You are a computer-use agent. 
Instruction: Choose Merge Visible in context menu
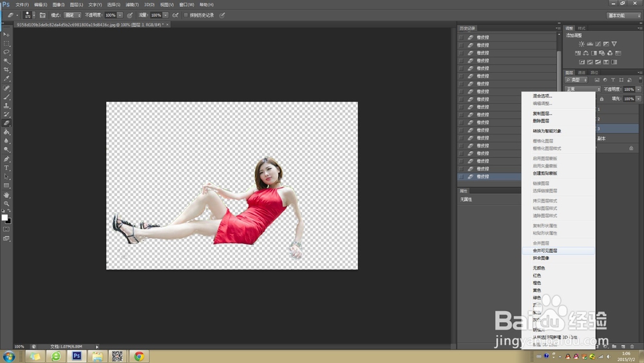[x=558, y=250]
